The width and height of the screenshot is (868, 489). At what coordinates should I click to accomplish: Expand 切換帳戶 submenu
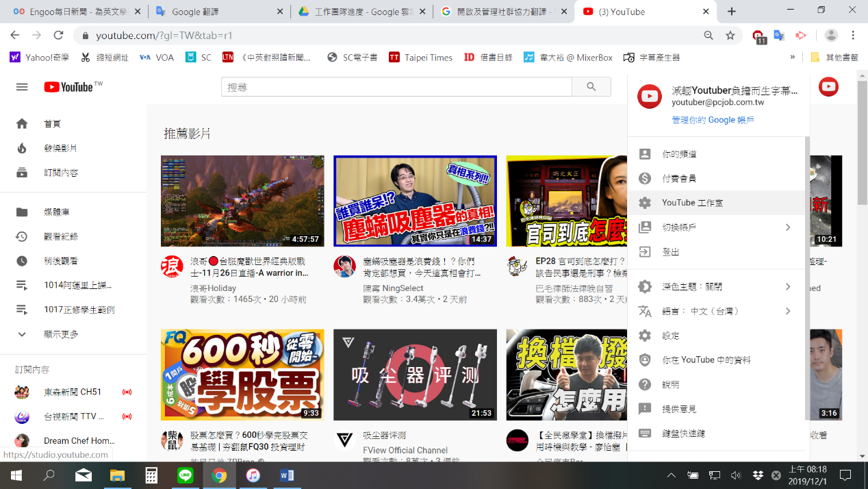[x=716, y=227]
